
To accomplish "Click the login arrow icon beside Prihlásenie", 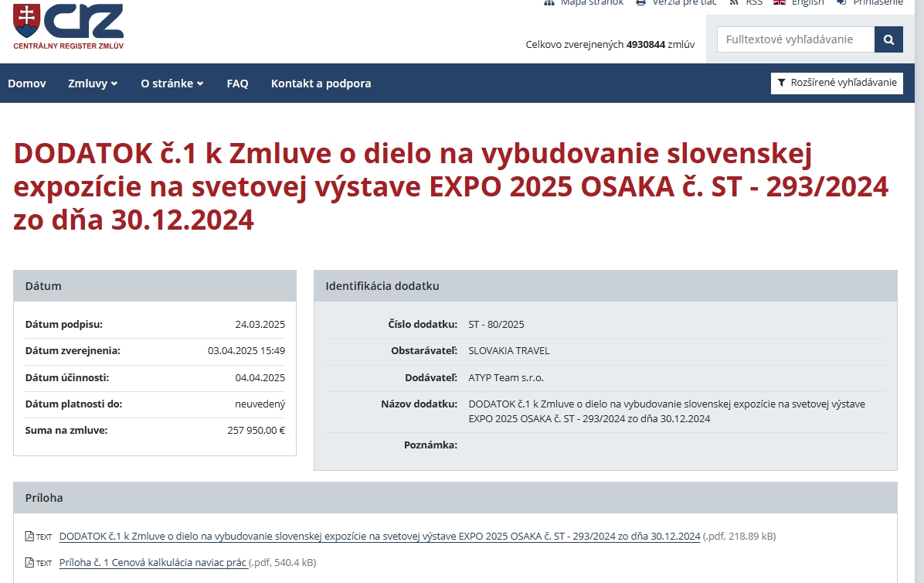I will coord(841,2).
